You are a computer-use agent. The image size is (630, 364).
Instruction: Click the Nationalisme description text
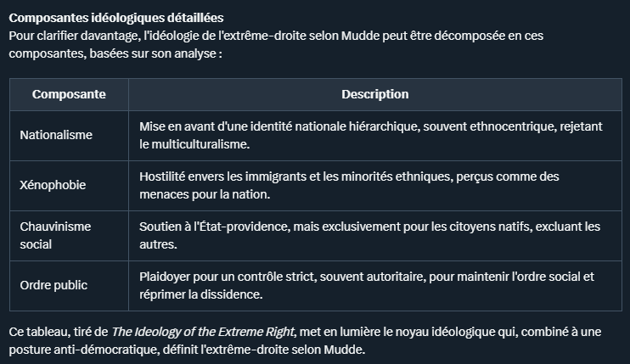click(371, 135)
